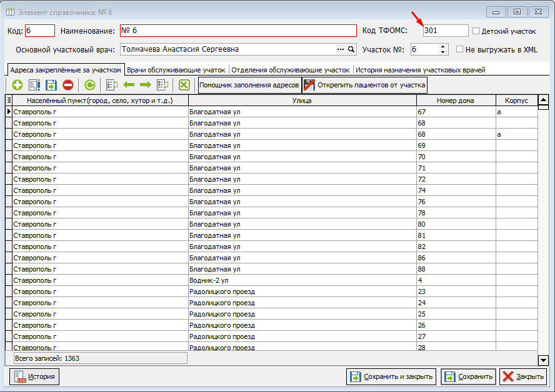Image resolution: width=555 pixels, height=392 pixels.
Task: Toggle the 'Не выгружать в XML' checkbox
Action: pos(460,49)
